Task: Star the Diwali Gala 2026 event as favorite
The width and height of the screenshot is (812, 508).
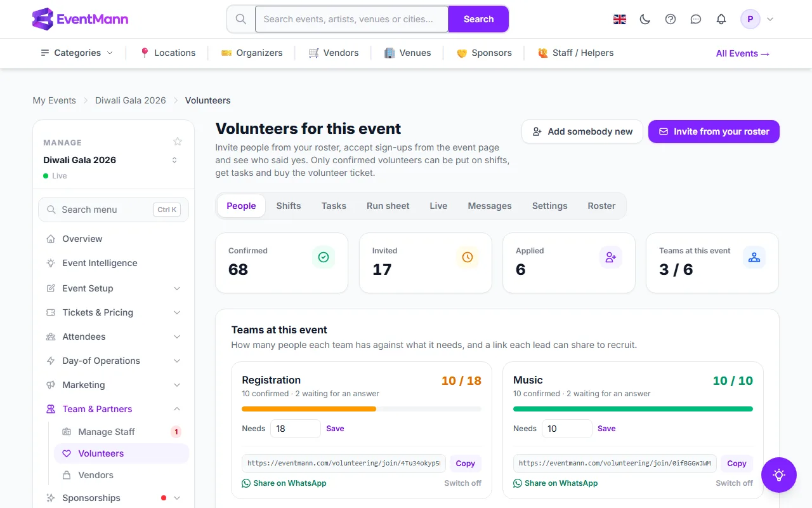Action: 178,142
